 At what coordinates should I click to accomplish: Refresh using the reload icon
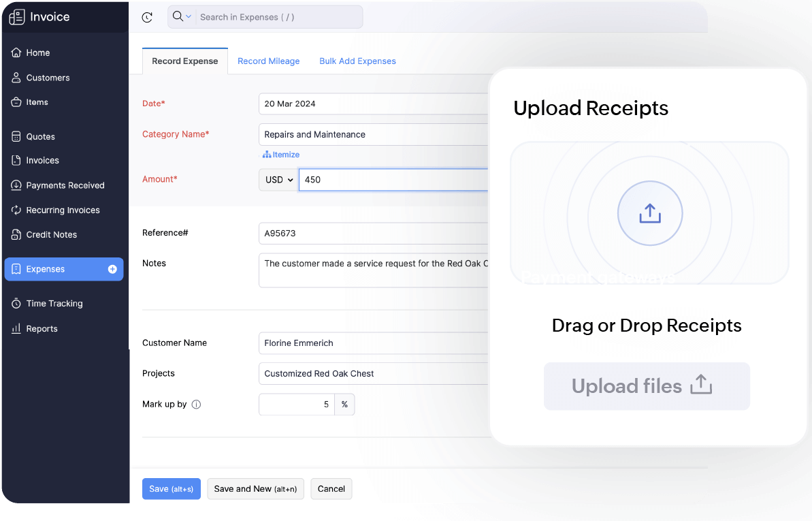(147, 16)
